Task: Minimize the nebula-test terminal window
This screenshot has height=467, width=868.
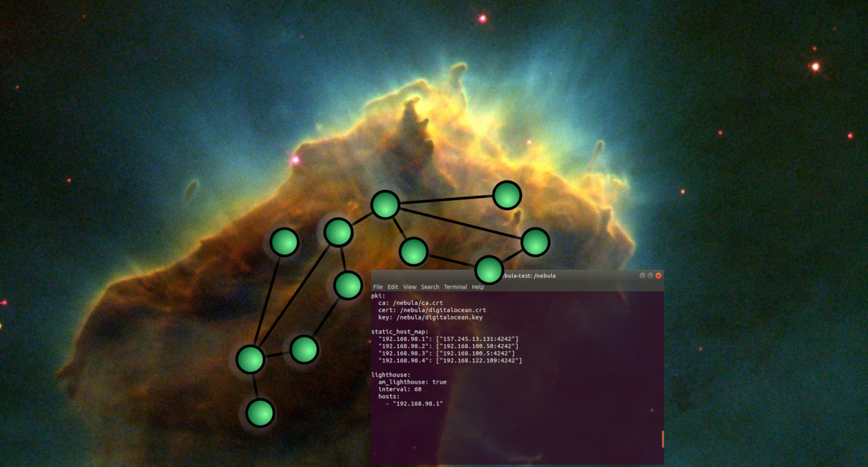Action: (x=642, y=276)
